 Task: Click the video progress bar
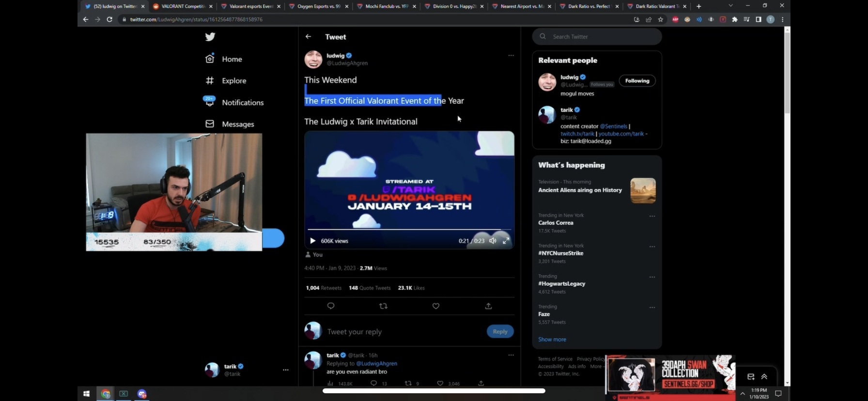[409, 229]
